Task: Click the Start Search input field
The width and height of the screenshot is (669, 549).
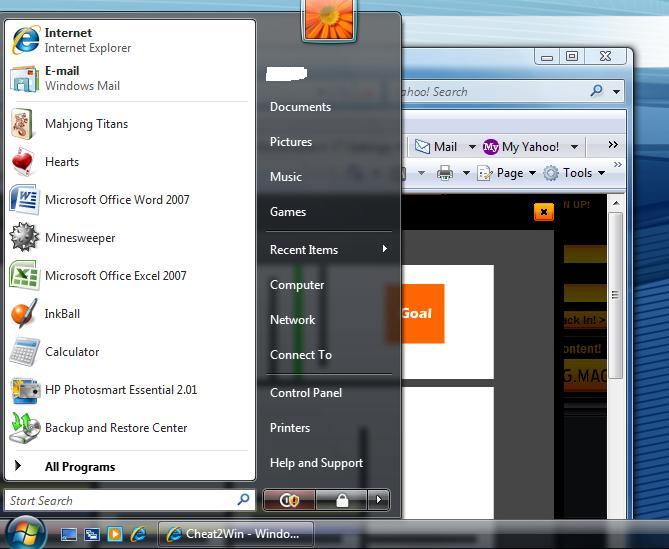Action: (120, 500)
